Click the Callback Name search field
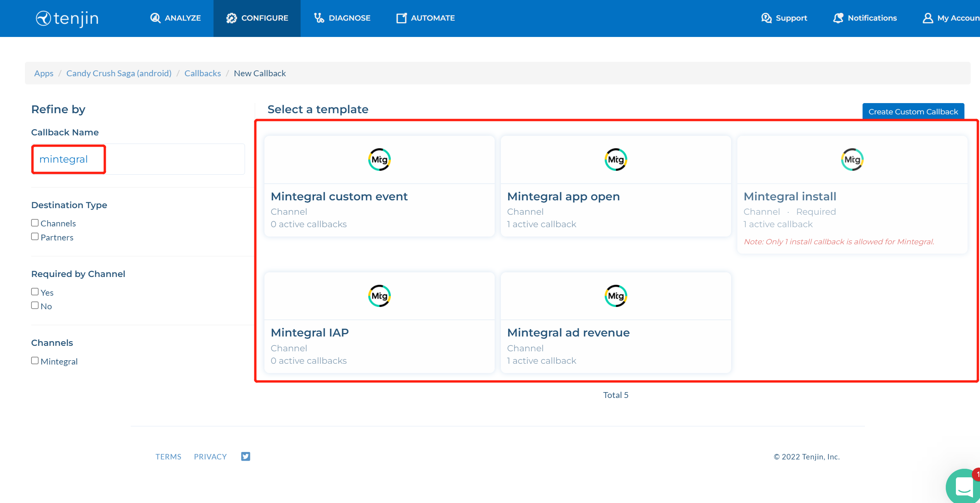Image resolution: width=980 pixels, height=503 pixels. tap(138, 159)
